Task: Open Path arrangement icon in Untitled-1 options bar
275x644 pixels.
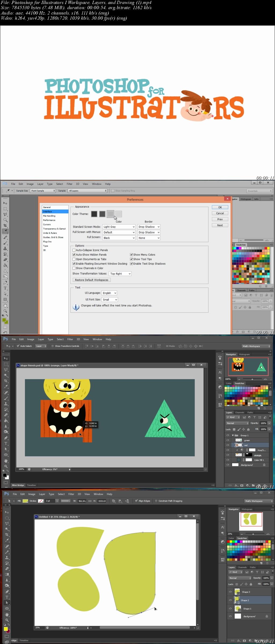Action: click(127, 501)
